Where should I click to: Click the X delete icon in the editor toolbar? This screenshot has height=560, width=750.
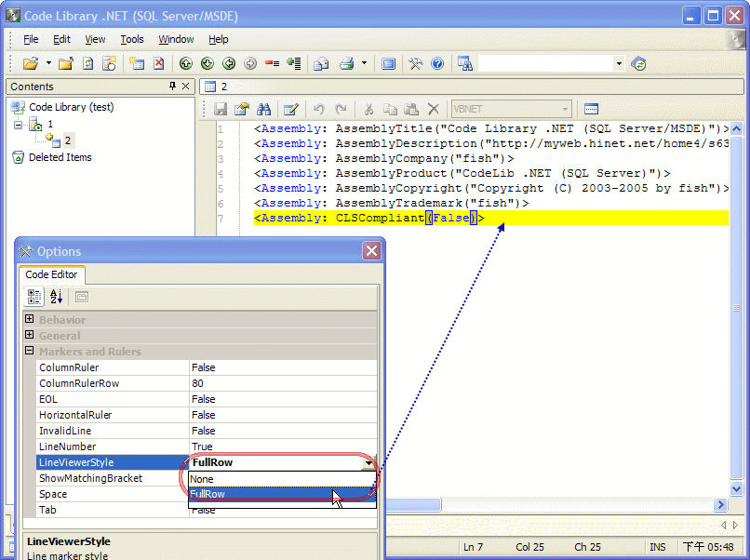(x=434, y=109)
